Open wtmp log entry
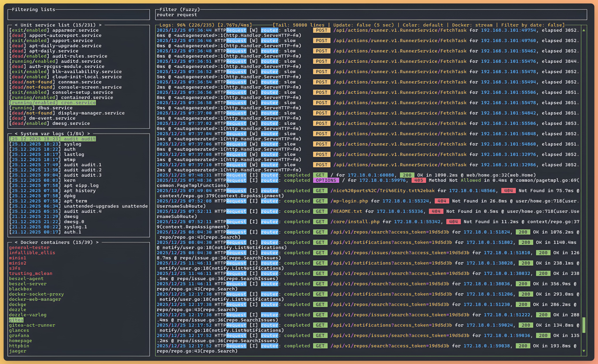This screenshot has height=364, width=598. pos(42,160)
